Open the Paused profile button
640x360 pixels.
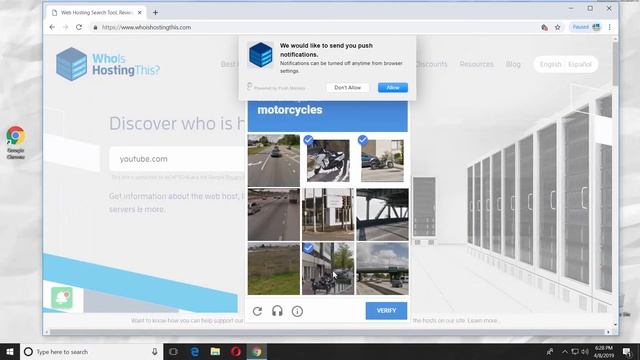pyautogui.click(x=586, y=27)
